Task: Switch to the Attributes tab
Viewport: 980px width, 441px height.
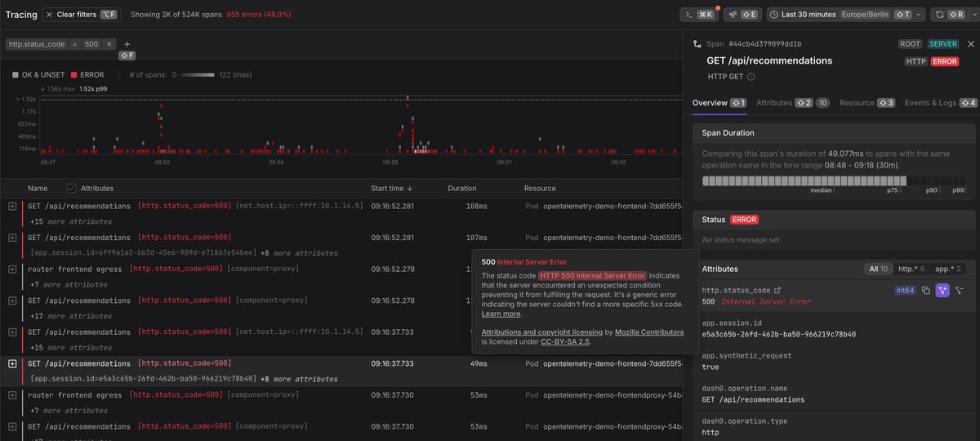Action: click(793, 103)
